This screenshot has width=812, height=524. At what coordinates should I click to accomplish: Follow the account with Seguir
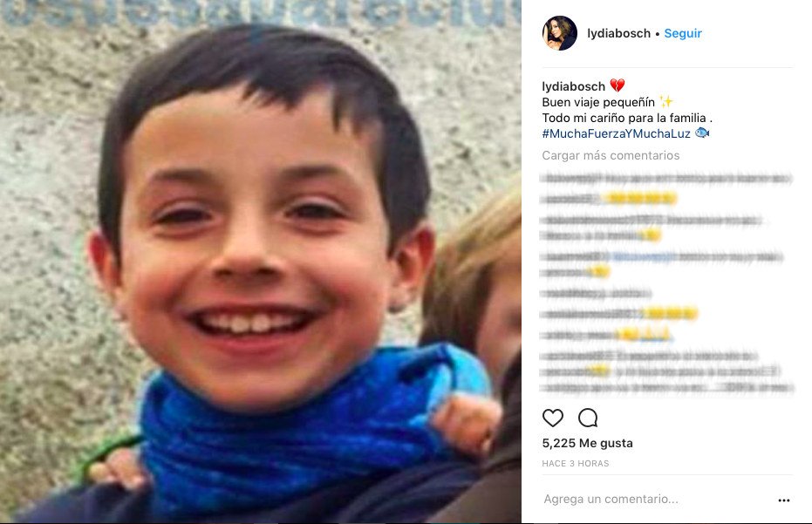(x=683, y=33)
